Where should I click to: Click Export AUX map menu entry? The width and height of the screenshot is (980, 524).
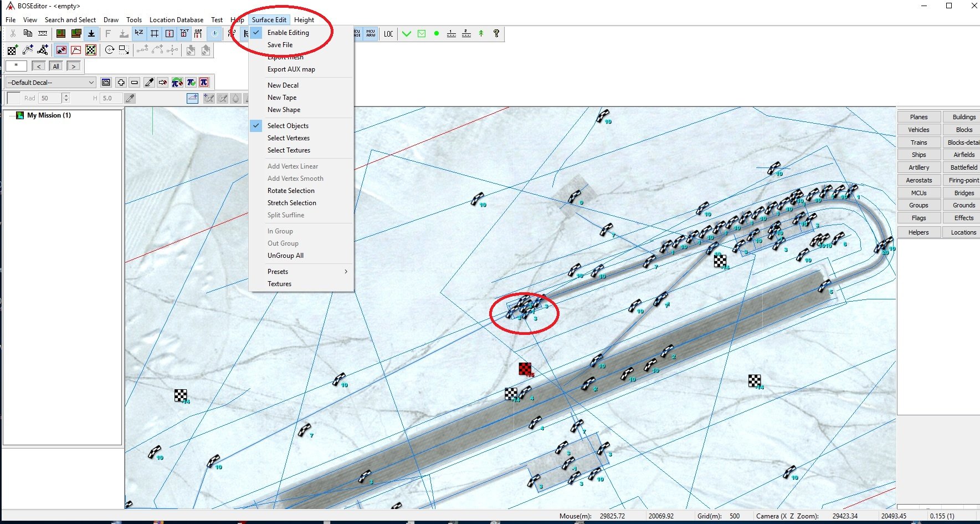pos(291,69)
